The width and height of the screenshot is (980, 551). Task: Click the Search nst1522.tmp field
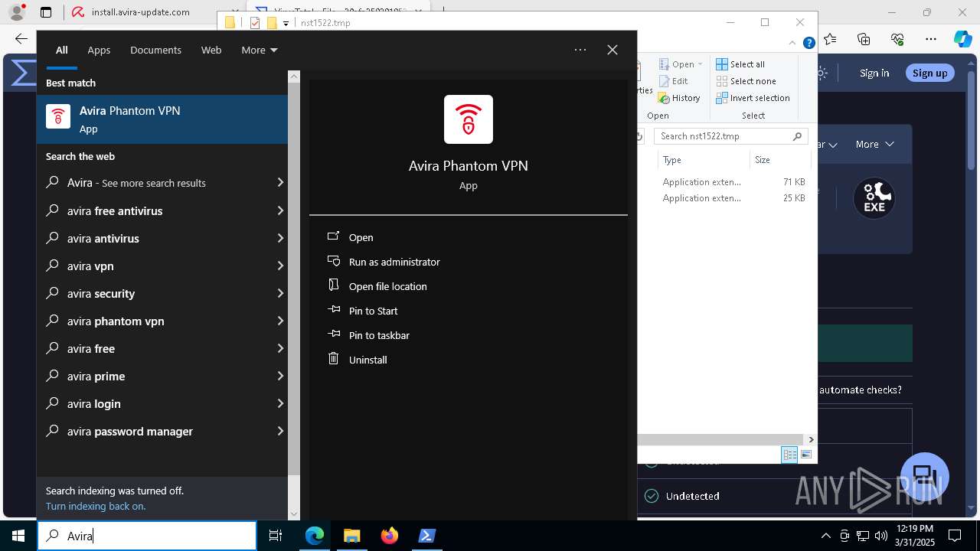pyautogui.click(x=732, y=136)
